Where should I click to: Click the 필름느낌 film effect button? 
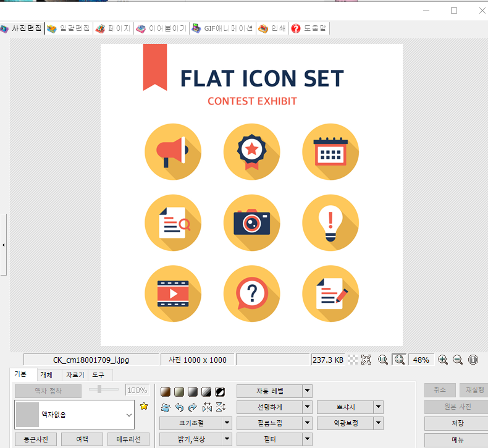[x=269, y=423]
